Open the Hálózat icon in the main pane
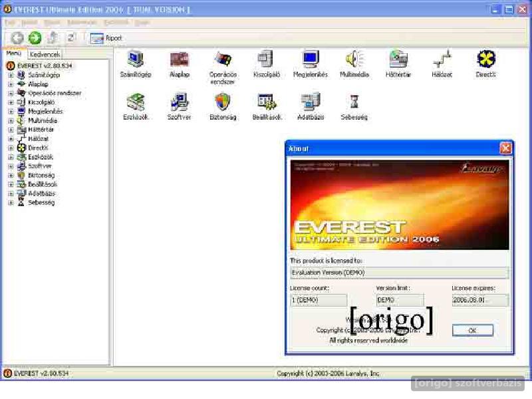The width and height of the screenshot is (532, 399). [x=442, y=64]
